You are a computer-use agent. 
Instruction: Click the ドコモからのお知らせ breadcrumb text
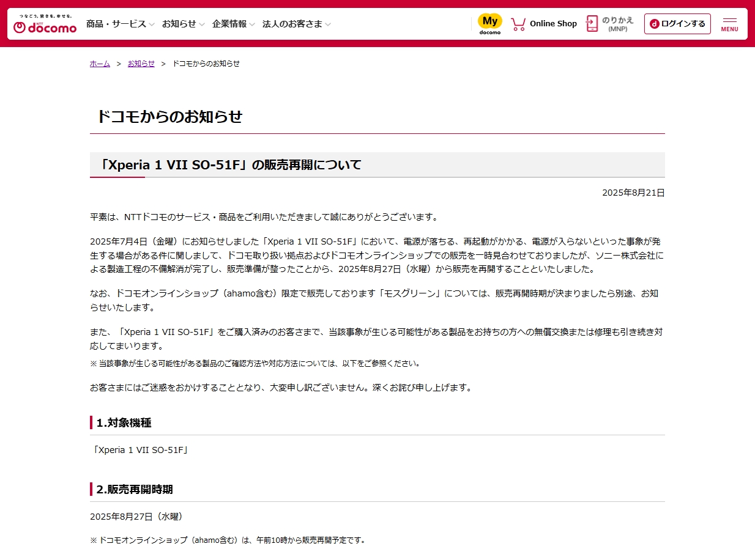pyautogui.click(x=206, y=64)
